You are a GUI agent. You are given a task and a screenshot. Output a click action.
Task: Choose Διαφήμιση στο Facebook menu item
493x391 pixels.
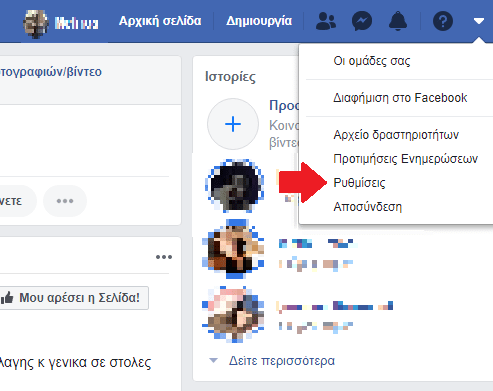click(400, 98)
